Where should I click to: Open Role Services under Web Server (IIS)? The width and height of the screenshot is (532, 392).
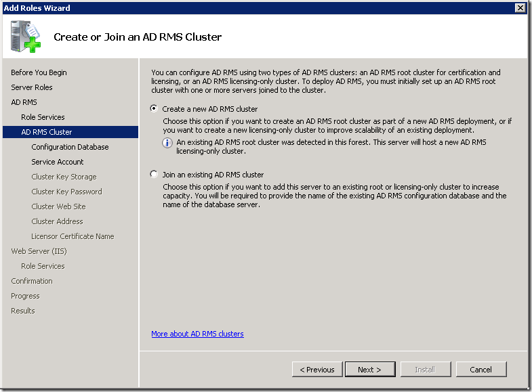click(x=43, y=266)
